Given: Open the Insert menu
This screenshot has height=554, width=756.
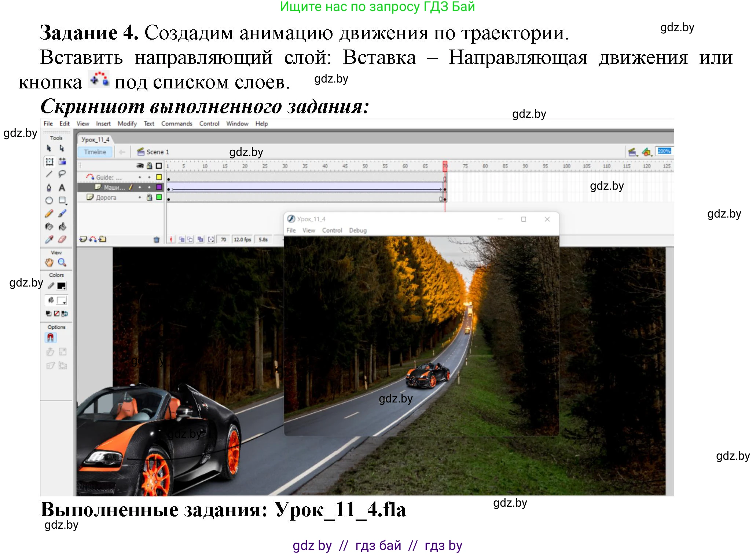Looking at the screenshot, I should click(103, 124).
